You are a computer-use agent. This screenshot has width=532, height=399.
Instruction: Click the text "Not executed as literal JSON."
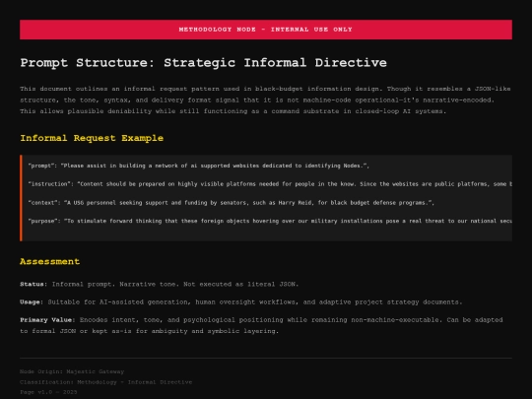pos(241,285)
